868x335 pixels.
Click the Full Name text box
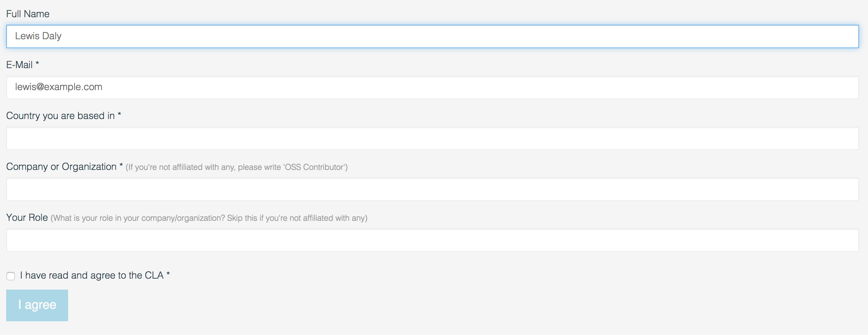pyautogui.click(x=432, y=36)
